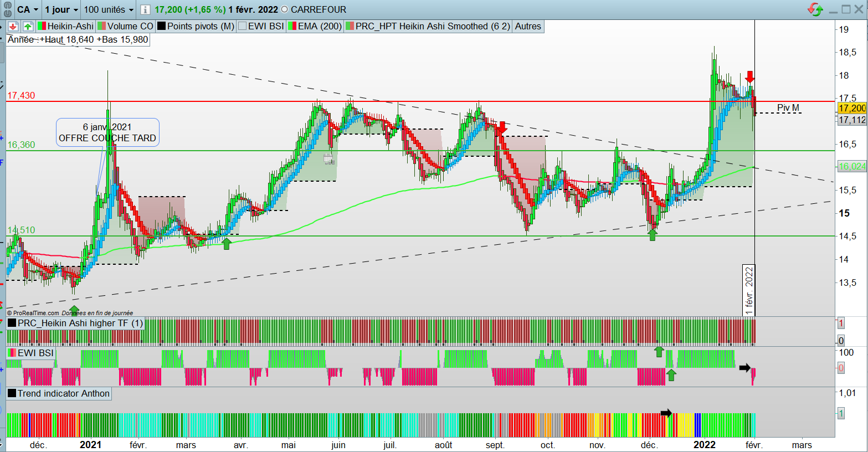
Task: Click the '1 févr. 2022' vertical cursor label
Action: (x=749, y=290)
